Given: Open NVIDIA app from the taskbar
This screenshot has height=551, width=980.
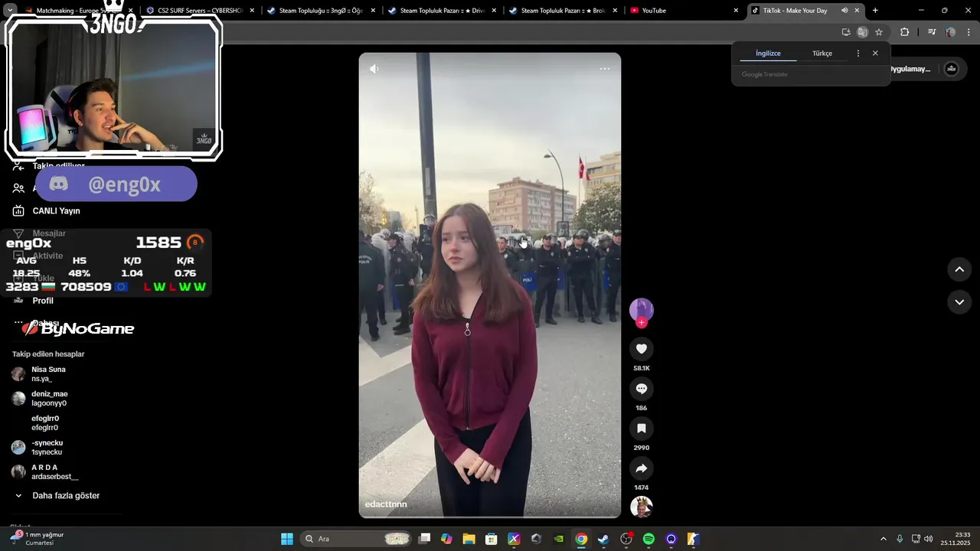Looking at the screenshot, I should [558, 539].
